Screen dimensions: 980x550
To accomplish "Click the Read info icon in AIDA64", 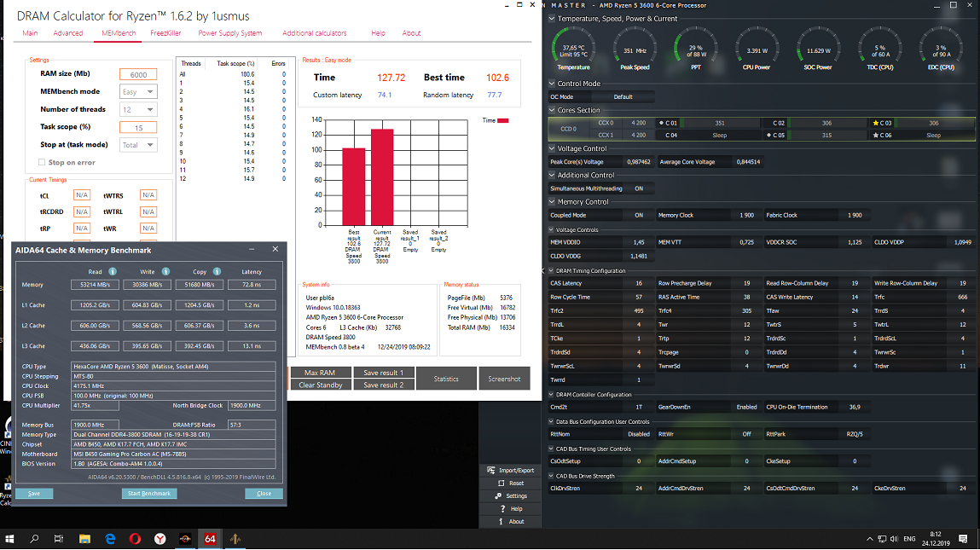I will [x=113, y=271].
